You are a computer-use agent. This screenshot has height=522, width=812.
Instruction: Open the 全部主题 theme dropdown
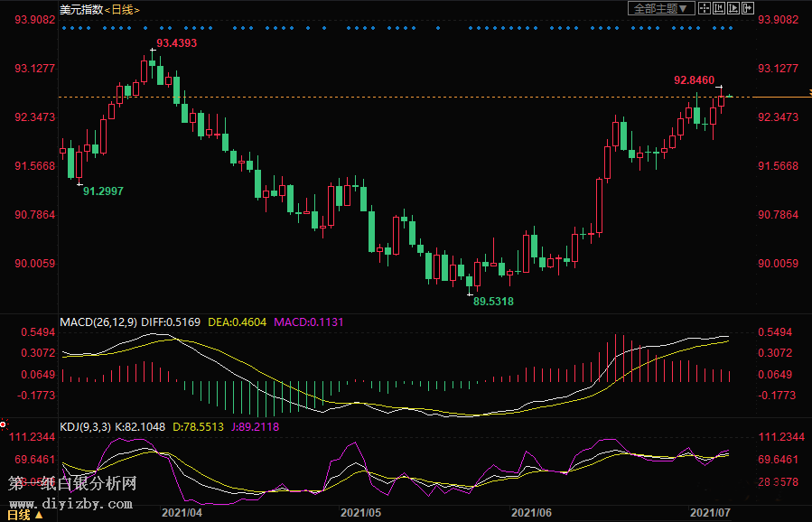coord(662,9)
